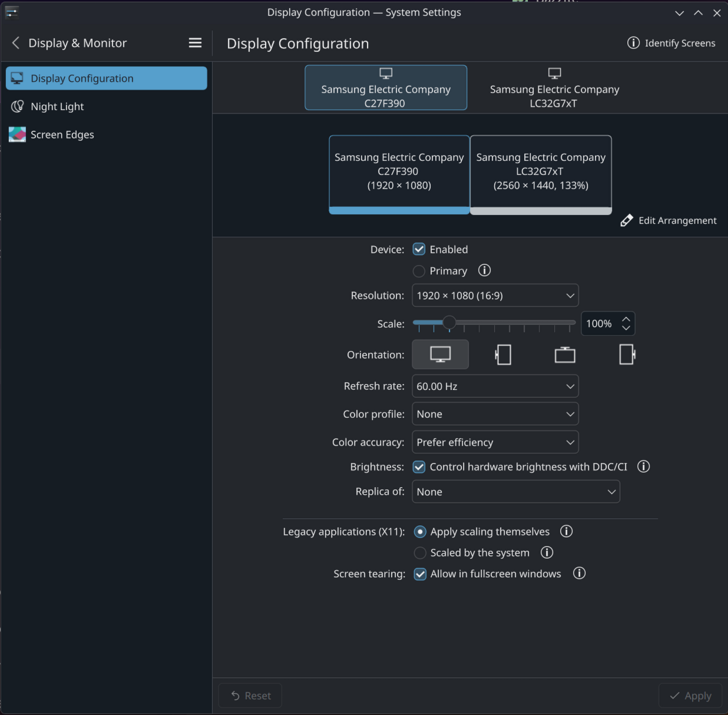Show info about screen tearing option
728x715 pixels.
point(579,574)
